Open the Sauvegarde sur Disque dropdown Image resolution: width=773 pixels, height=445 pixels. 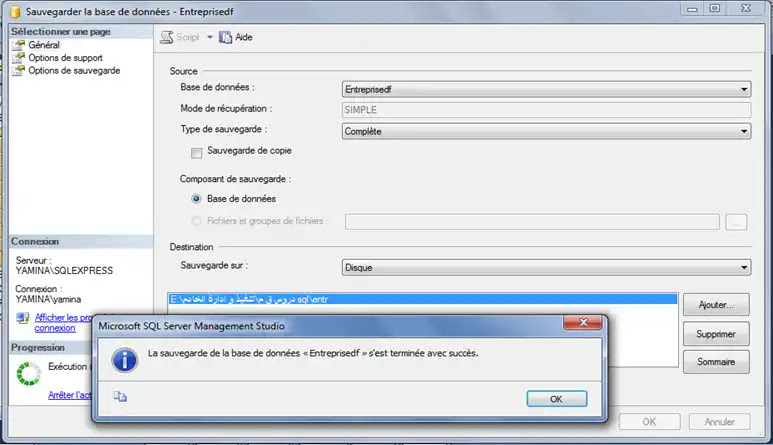point(546,268)
